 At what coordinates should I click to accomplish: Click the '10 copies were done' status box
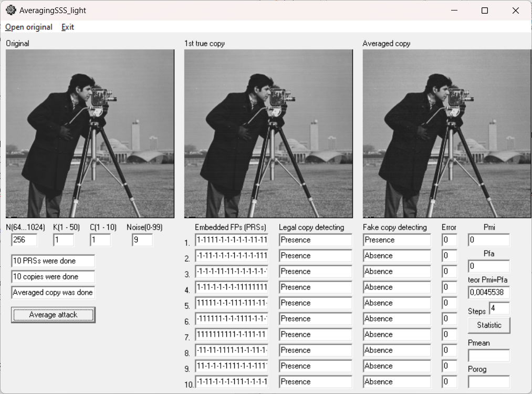(53, 277)
